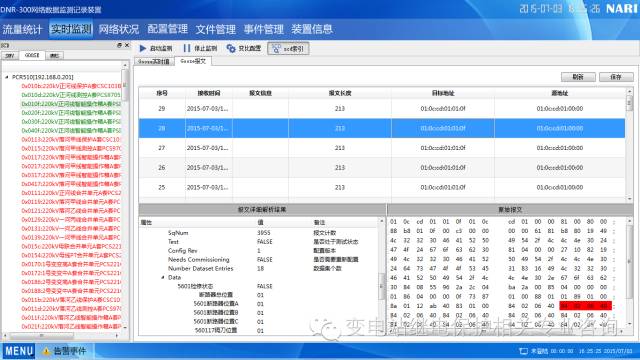The height and width of the screenshot is (360, 640).
Task: Select tree item 0x030f 220kV
Action: [71, 122]
